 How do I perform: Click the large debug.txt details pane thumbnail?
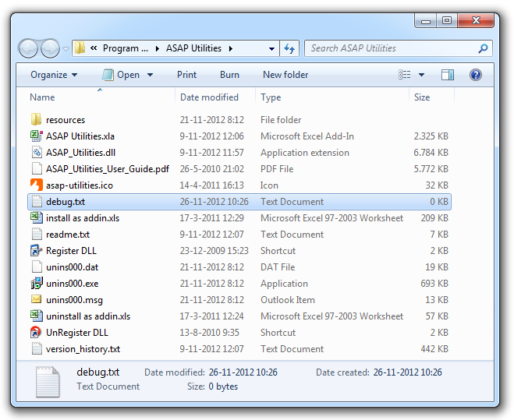[48, 382]
